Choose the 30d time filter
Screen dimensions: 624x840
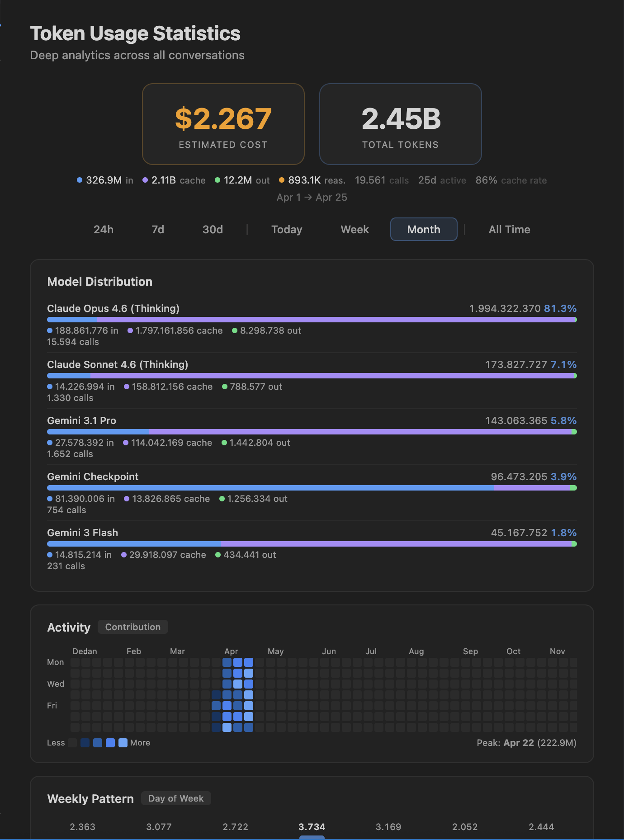tap(213, 229)
